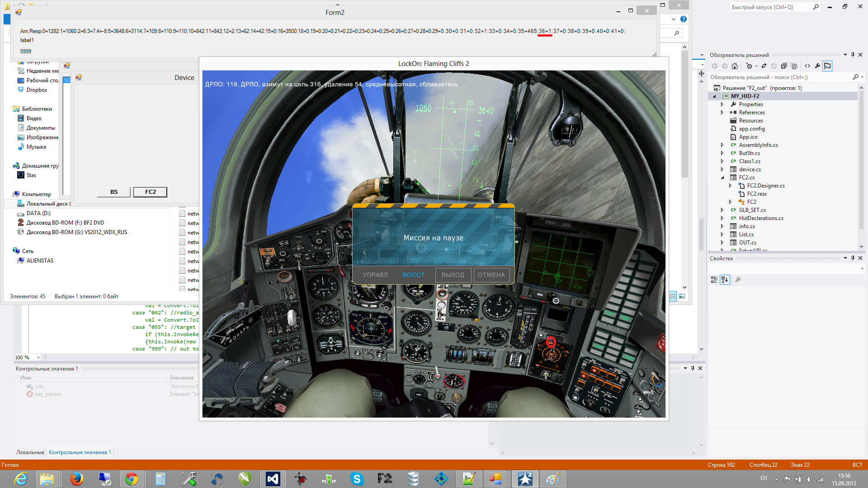This screenshot has height=488, width=868.
Task: Open Calculator from the taskbar
Action: 160,479
